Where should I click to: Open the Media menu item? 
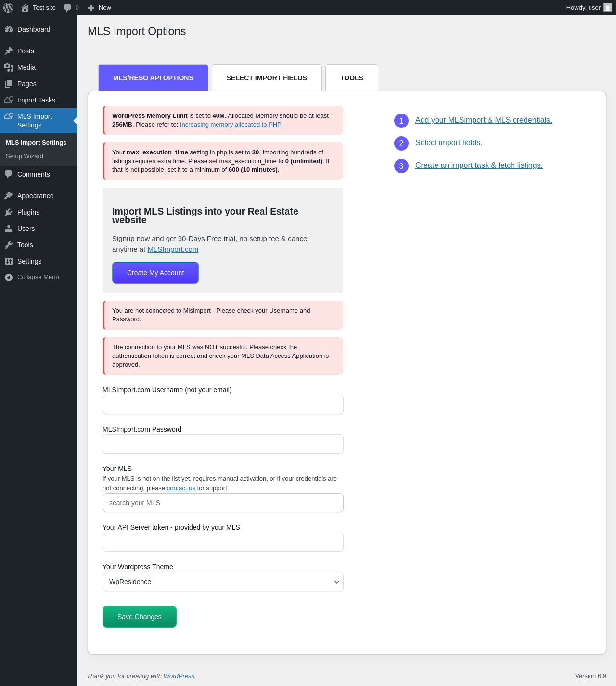(38, 67)
